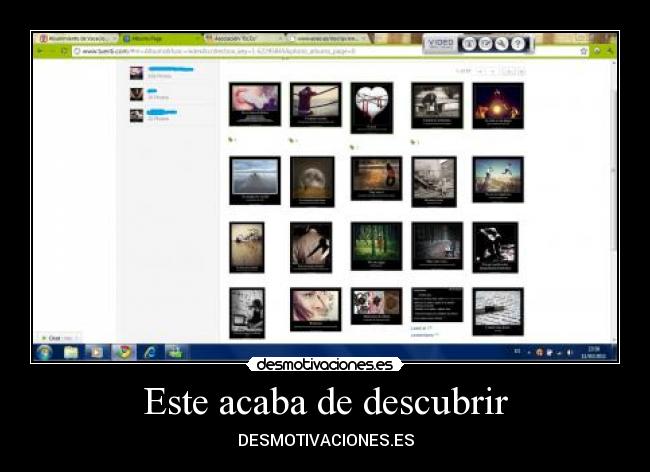Open the sepia tree landscape thumbnail

click(x=247, y=247)
